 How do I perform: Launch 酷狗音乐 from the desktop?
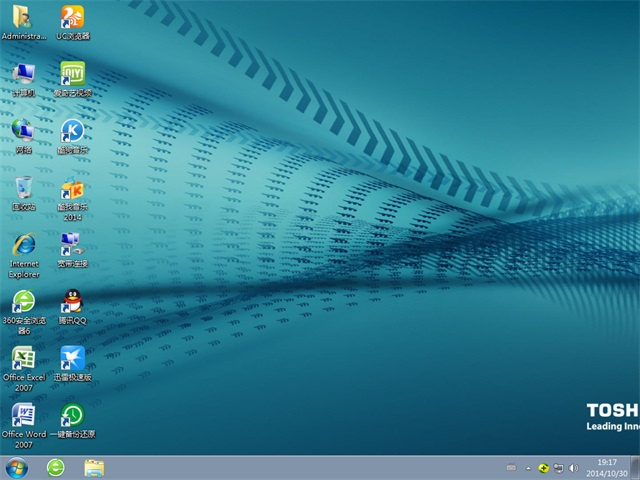(72, 131)
